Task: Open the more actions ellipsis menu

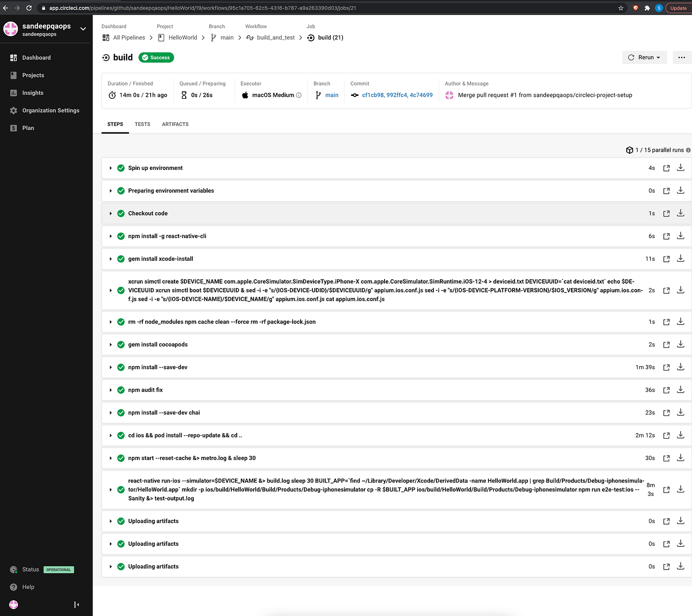Action: point(682,57)
